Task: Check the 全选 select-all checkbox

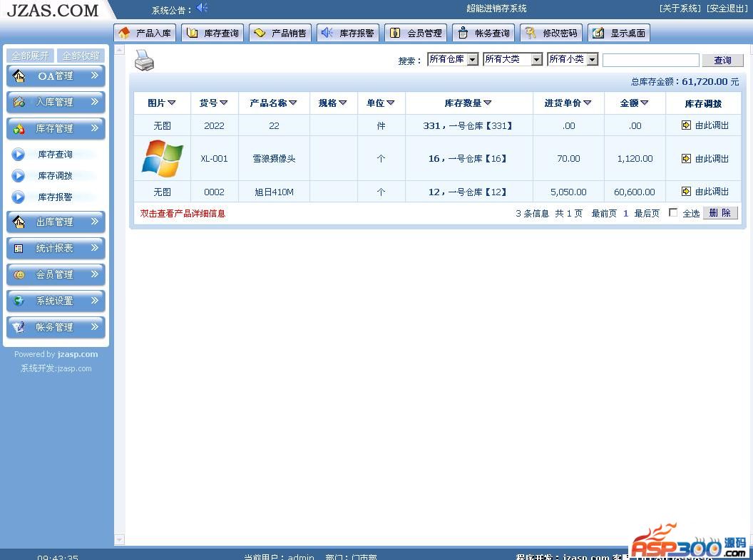Action: click(x=673, y=212)
